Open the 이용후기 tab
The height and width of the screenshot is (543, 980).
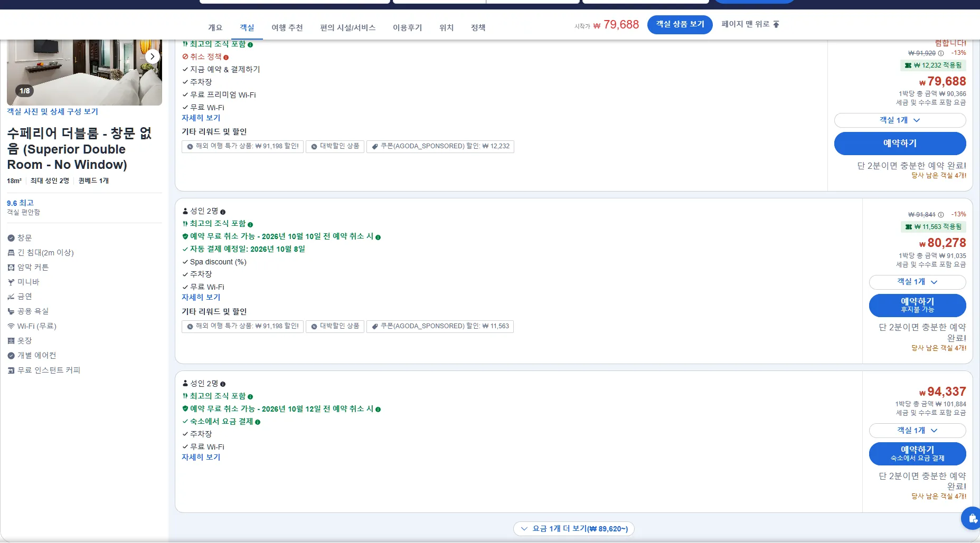click(x=408, y=27)
